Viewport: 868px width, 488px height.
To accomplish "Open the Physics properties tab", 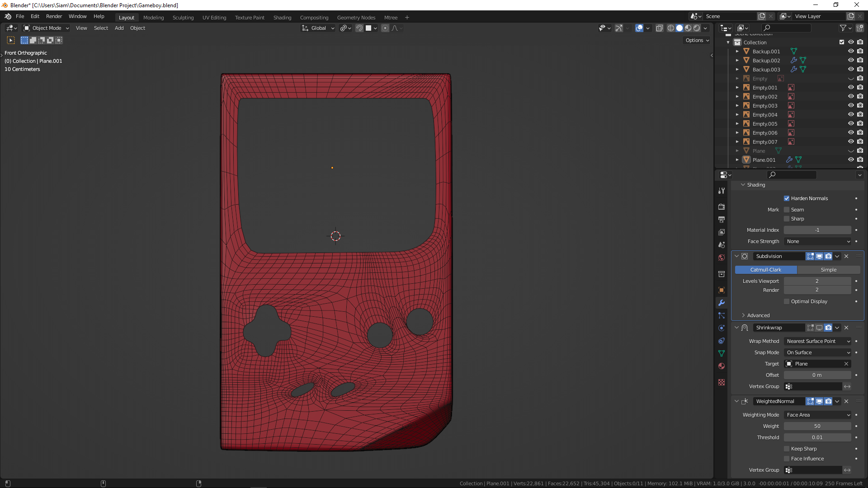I will tap(722, 328).
